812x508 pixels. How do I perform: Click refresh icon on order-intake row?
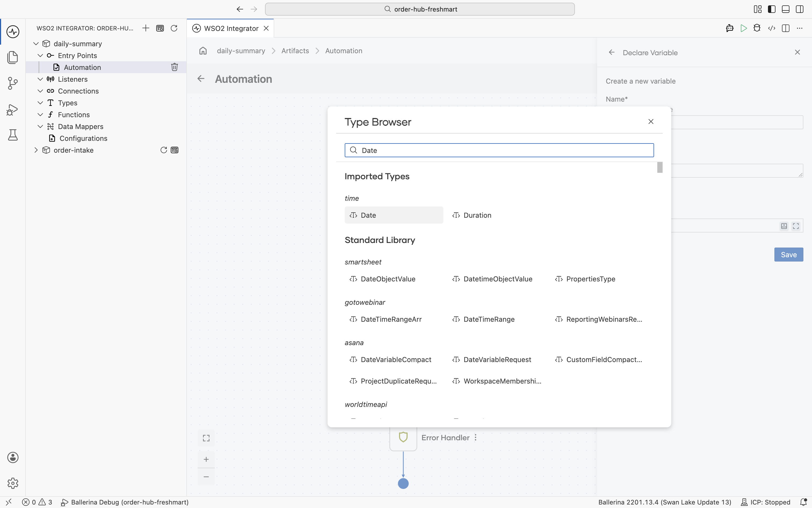pyautogui.click(x=164, y=150)
